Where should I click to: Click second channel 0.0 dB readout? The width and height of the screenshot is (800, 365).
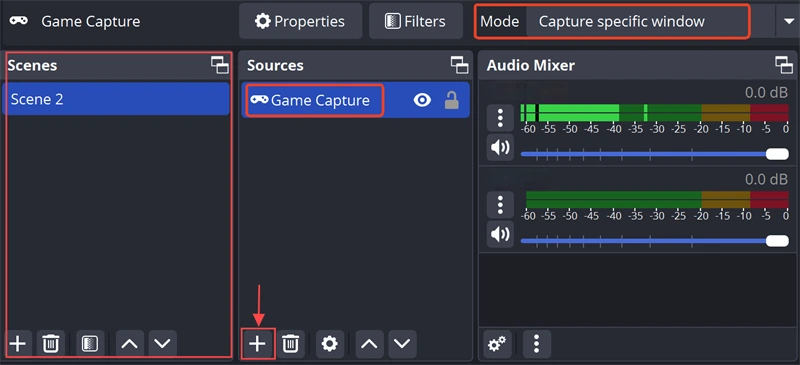pos(766,179)
